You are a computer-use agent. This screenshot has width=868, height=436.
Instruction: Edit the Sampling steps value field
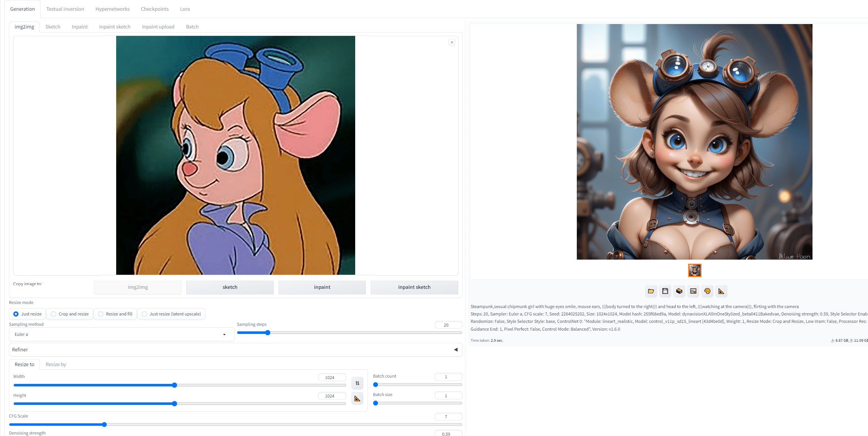[448, 325]
